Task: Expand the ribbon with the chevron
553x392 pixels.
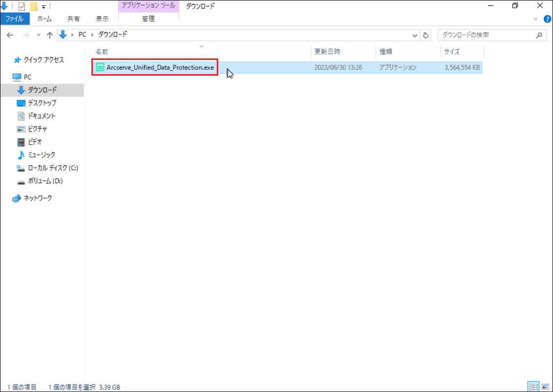Action: click(536, 19)
